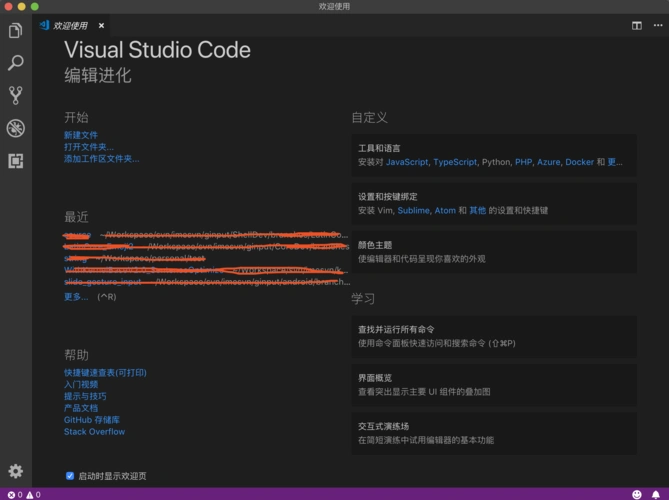Open the 交互式演练场 card

click(494, 433)
